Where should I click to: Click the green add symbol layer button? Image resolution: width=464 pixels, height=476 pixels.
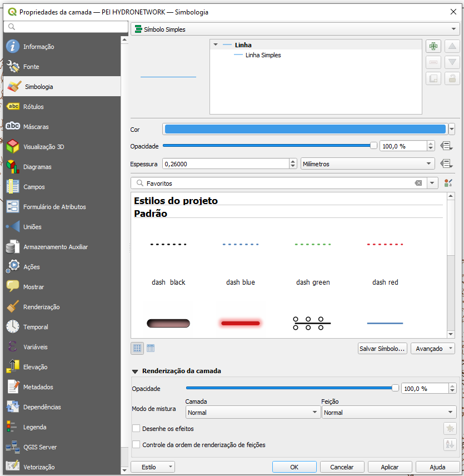433,47
